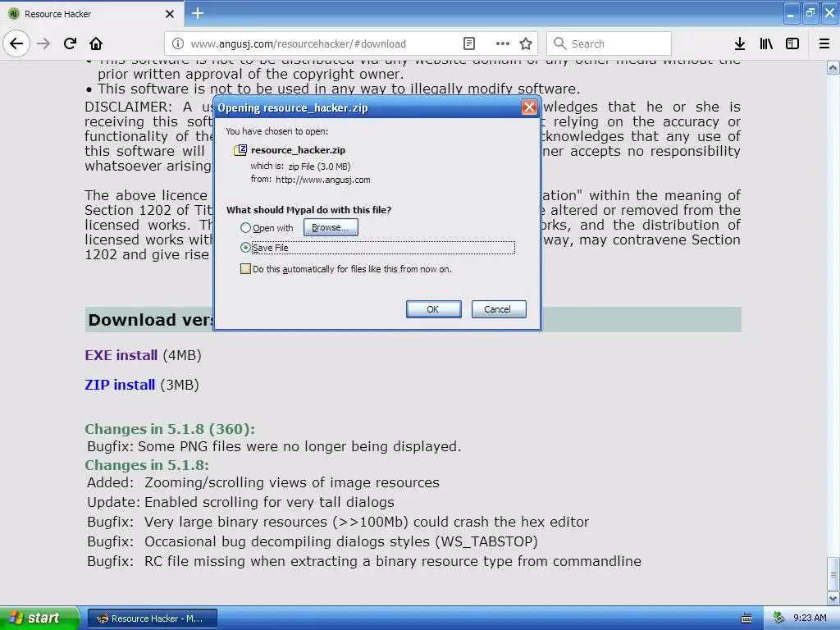Screen dimensions: 840x630
Task: Open the Windows start menu
Action: click(x=39, y=618)
